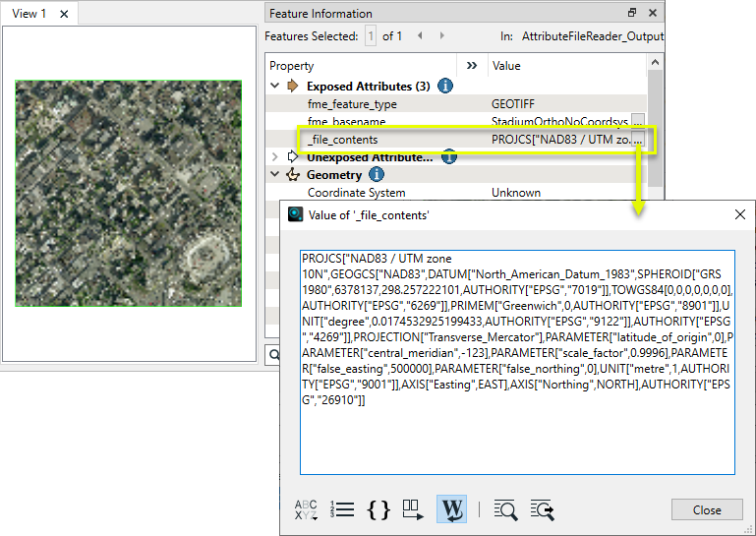Go to next selected feature arrow

click(x=441, y=36)
